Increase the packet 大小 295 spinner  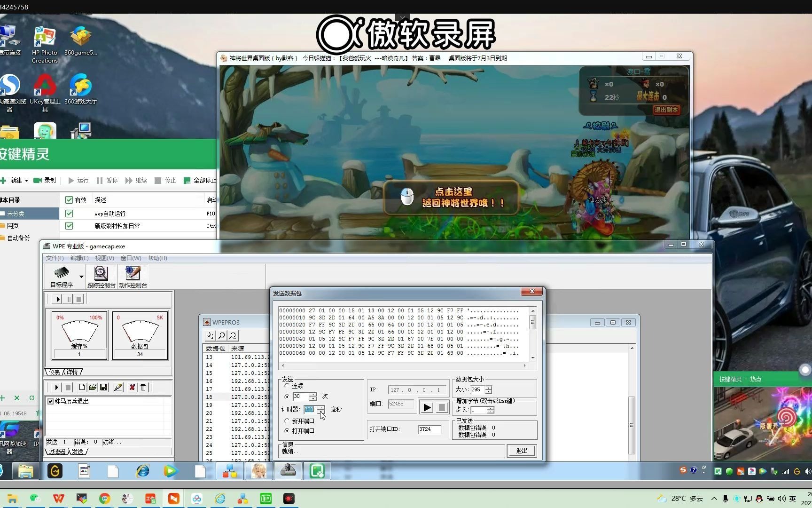coord(489,387)
